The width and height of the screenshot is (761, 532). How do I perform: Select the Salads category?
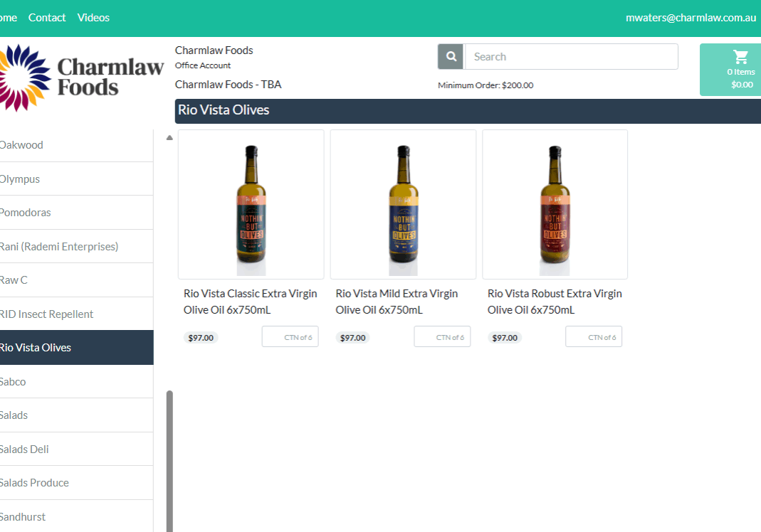(76, 415)
